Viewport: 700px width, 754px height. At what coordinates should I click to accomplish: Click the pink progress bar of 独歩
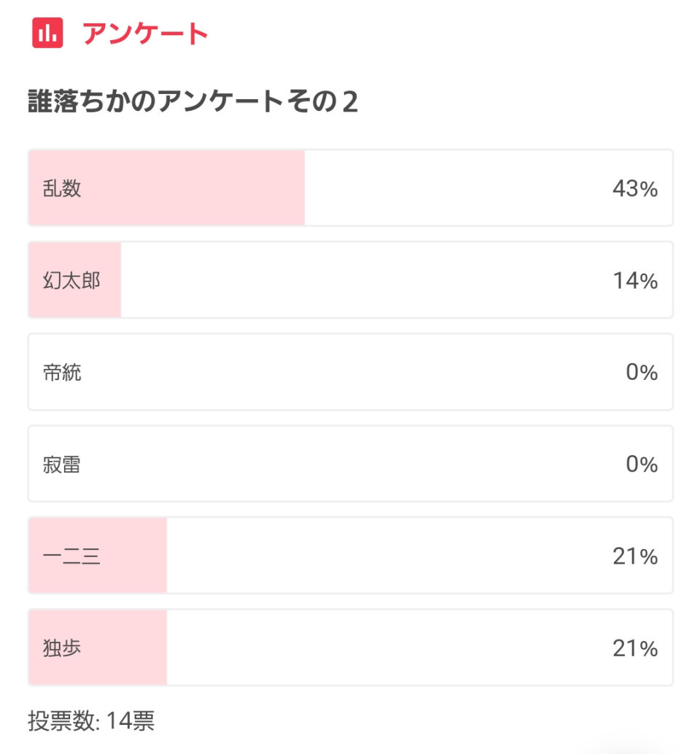98,648
